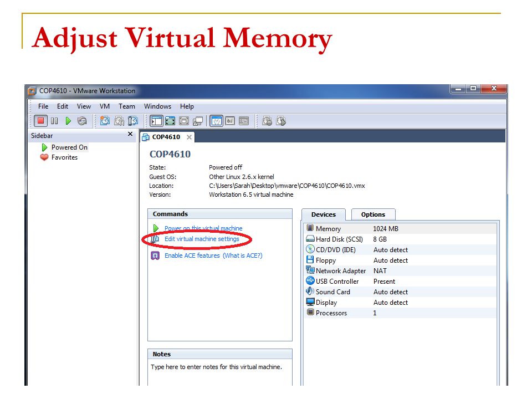The width and height of the screenshot is (532, 399).
Task: Toggle the Show Sidebar toolbar icon
Action: tap(157, 121)
